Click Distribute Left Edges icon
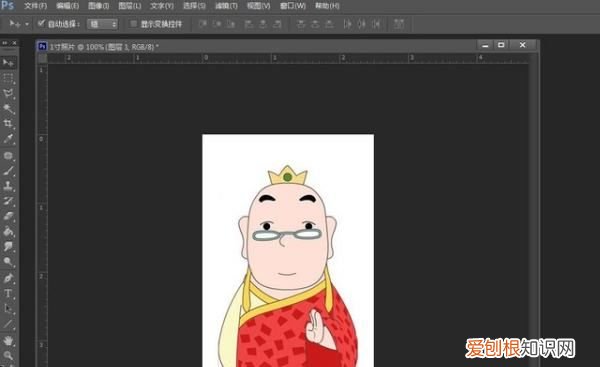 point(347,24)
